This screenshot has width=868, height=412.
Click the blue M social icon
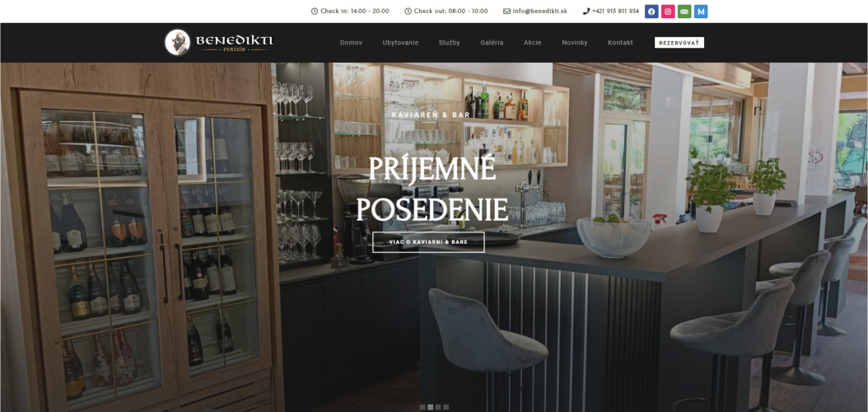(701, 12)
